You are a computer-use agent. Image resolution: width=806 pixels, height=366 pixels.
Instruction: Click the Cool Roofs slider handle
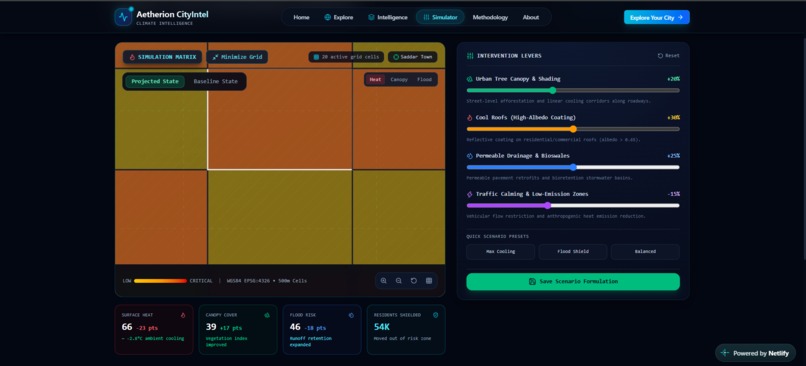click(x=573, y=129)
